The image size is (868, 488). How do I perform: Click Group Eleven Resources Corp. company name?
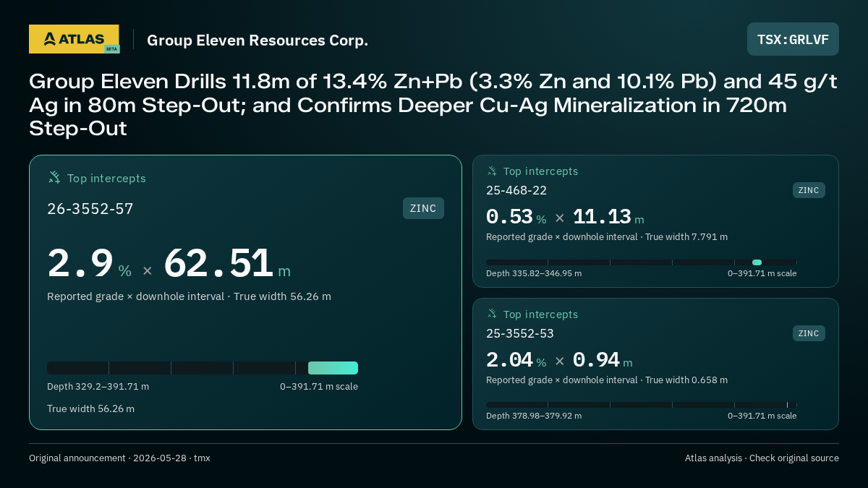(258, 40)
